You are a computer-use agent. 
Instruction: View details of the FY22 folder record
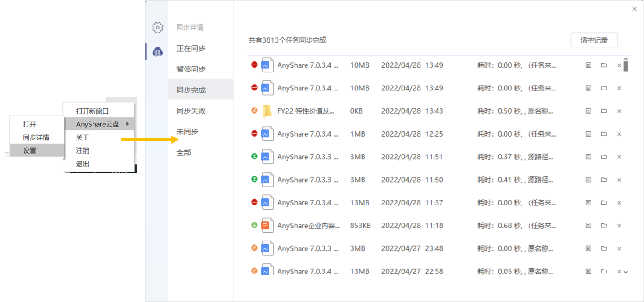click(588, 111)
